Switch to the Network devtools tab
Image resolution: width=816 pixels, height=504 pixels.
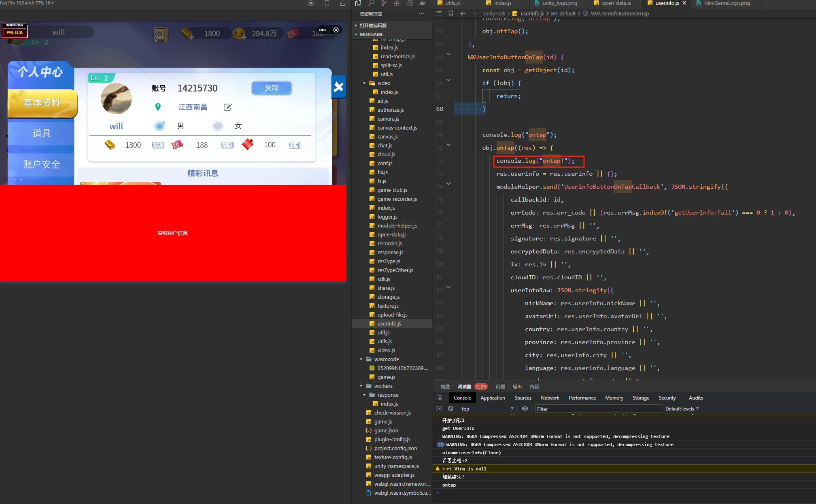point(550,398)
